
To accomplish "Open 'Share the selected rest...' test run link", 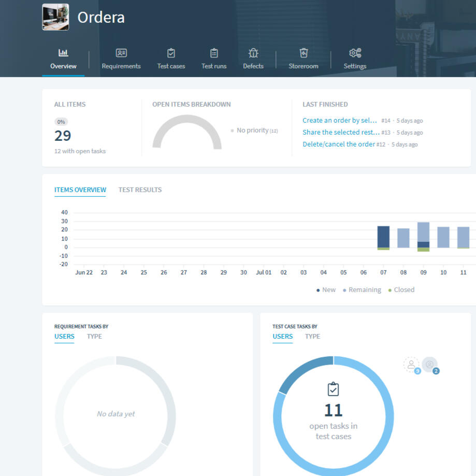I will coord(341,133).
